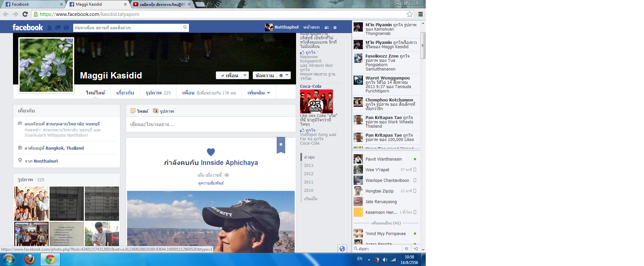Open Chrome menu hamburger icon
This screenshot has height=266, width=644.
click(420, 14)
